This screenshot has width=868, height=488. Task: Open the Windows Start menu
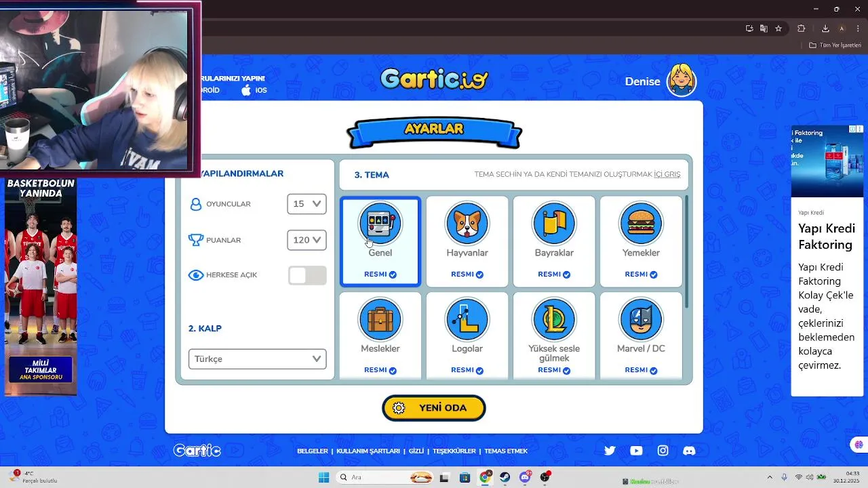coord(323,477)
